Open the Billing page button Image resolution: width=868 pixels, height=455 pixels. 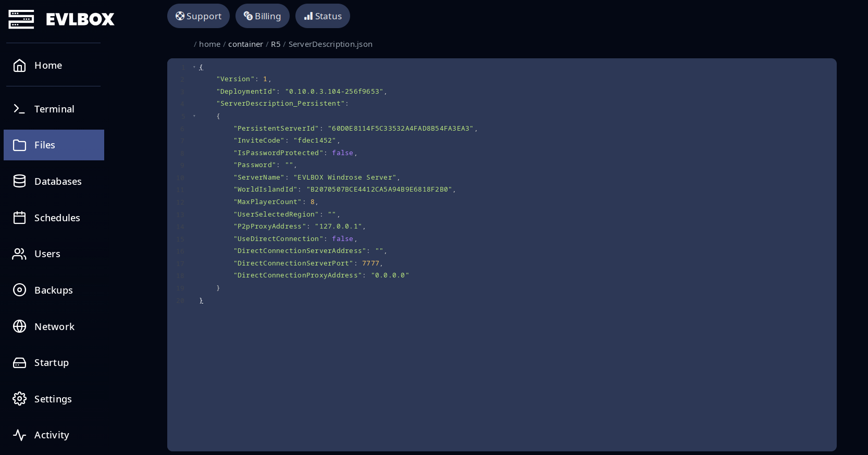[x=263, y=16]
